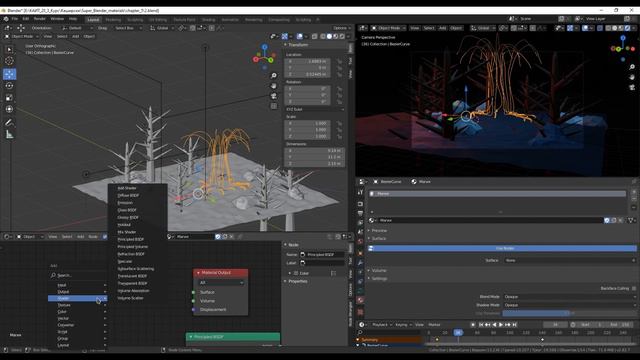
Task: Toggle auto keying record button in timeline
Action: click(473, 324)
